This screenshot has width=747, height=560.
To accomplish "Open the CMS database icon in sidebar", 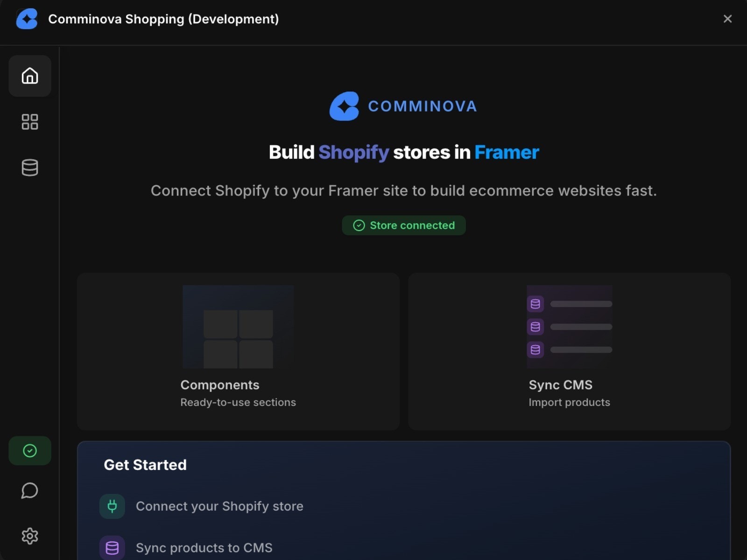I will [x=30, y=168].
